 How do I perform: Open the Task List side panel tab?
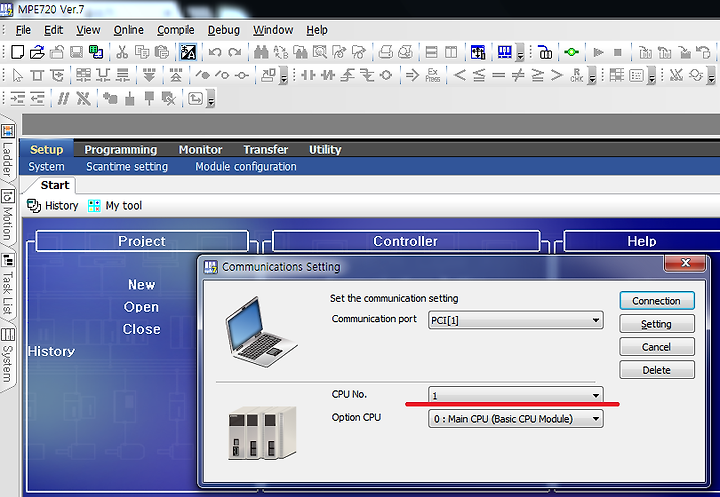(8, 284)
